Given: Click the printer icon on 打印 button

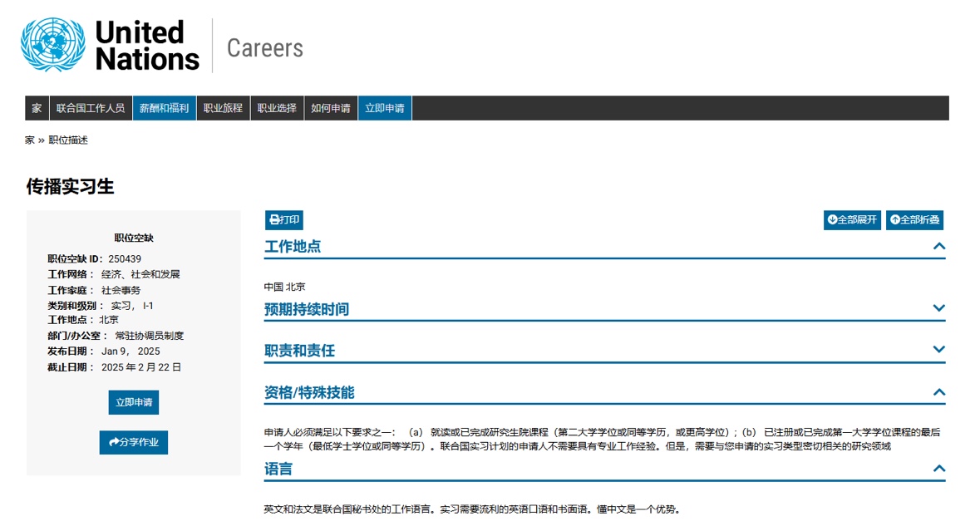Looking at the screenshot, I should [x=274, y=220].
